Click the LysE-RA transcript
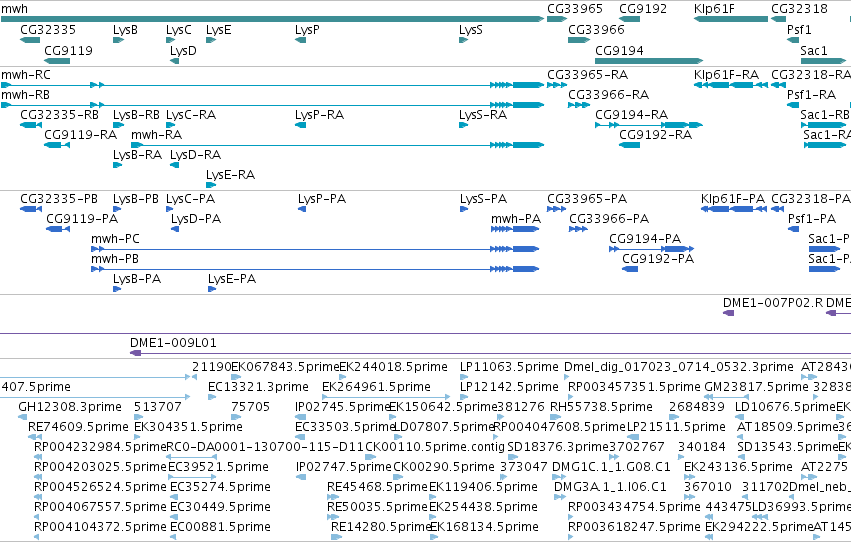Screen dimensions: 851x542 click(211, 185)
